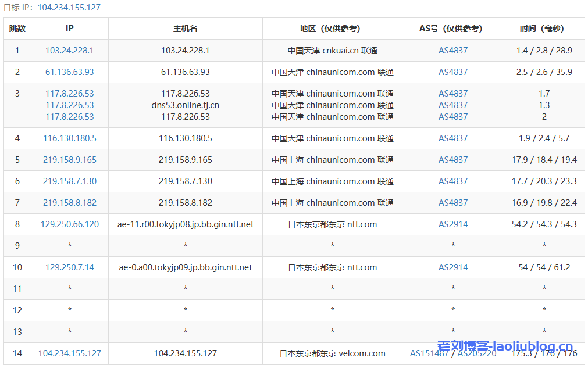
Task: Click IP link 129.250.7.14 in hop 10
Action: click(69, 267)
